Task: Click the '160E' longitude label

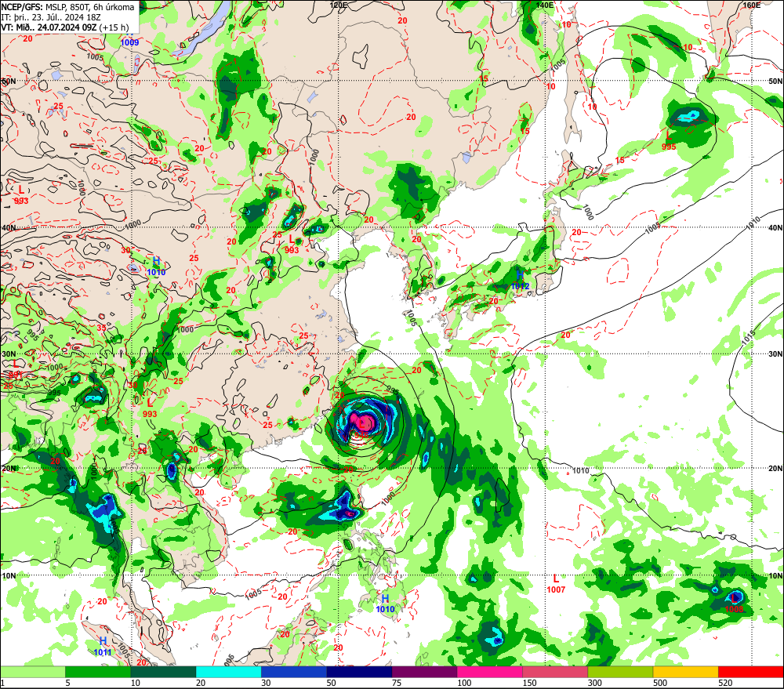Action: click(x=751, y=5)
